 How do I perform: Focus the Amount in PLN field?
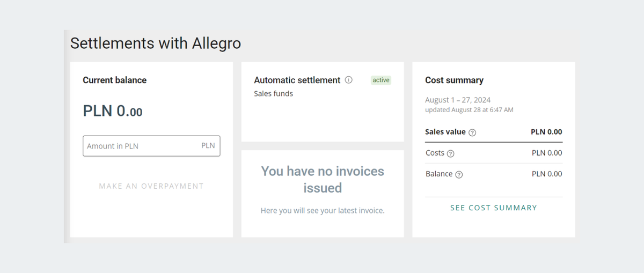151,146
